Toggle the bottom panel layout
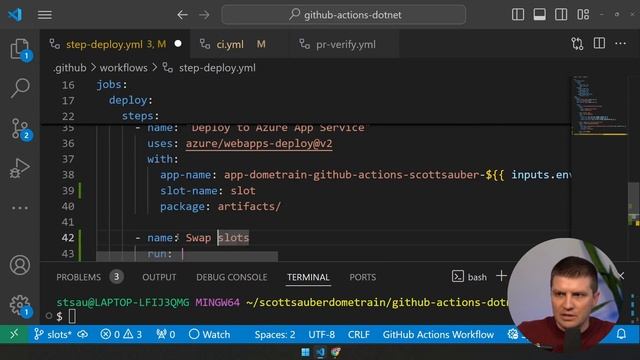The image size is (640, 360). pos(539,15)
